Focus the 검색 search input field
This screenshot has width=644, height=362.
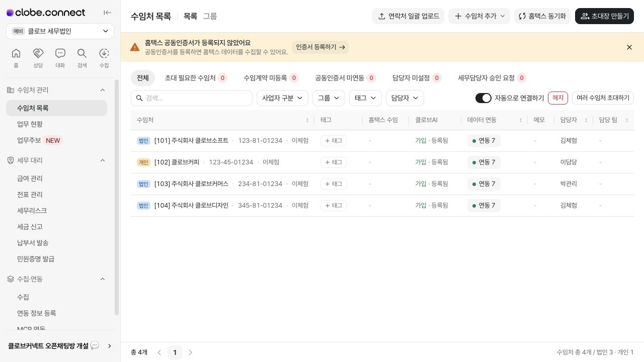click(192, 98)
